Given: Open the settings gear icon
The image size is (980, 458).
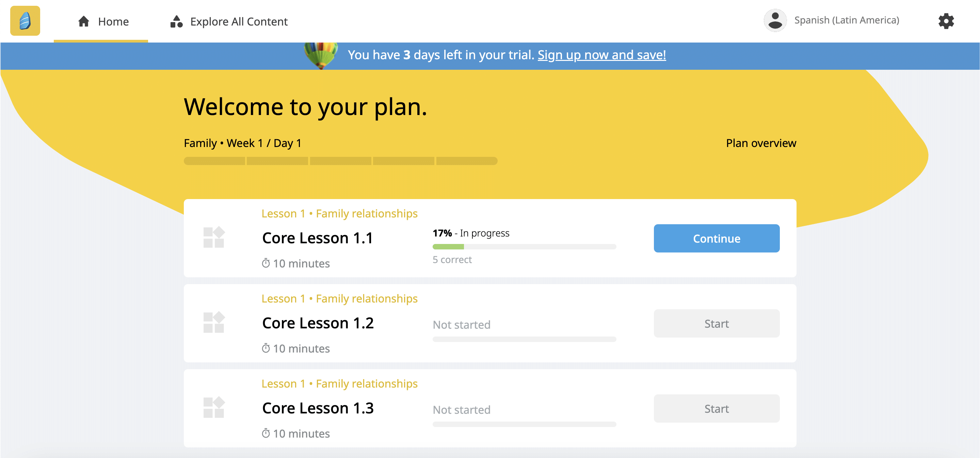Looking at the screenshot, I should [946, 21].
